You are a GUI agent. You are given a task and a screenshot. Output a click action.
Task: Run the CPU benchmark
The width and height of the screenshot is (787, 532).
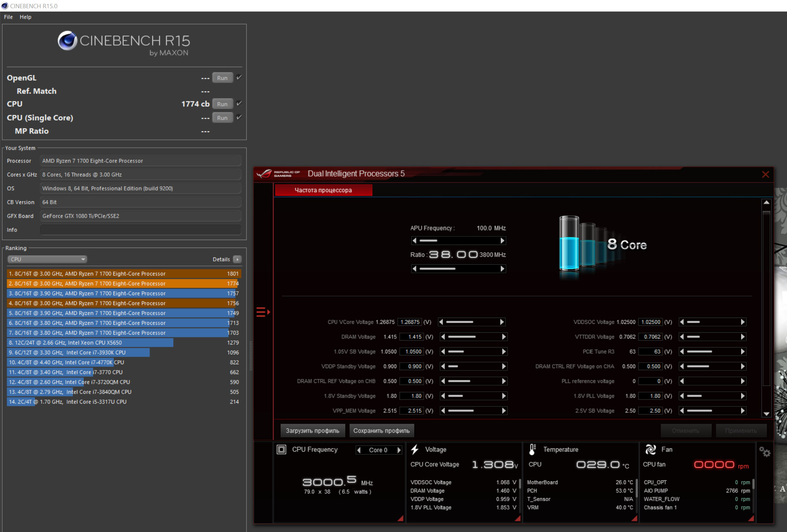pyautogui.click(x=222, y=104)
